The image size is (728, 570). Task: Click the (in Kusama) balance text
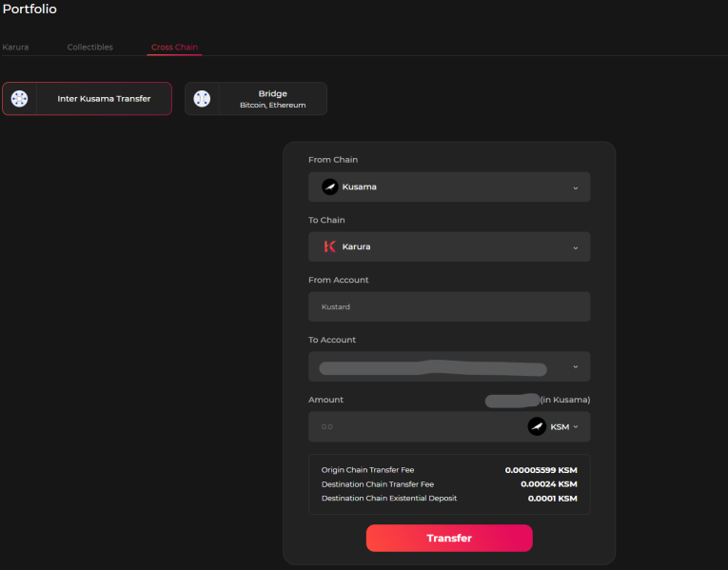[565, 400]
